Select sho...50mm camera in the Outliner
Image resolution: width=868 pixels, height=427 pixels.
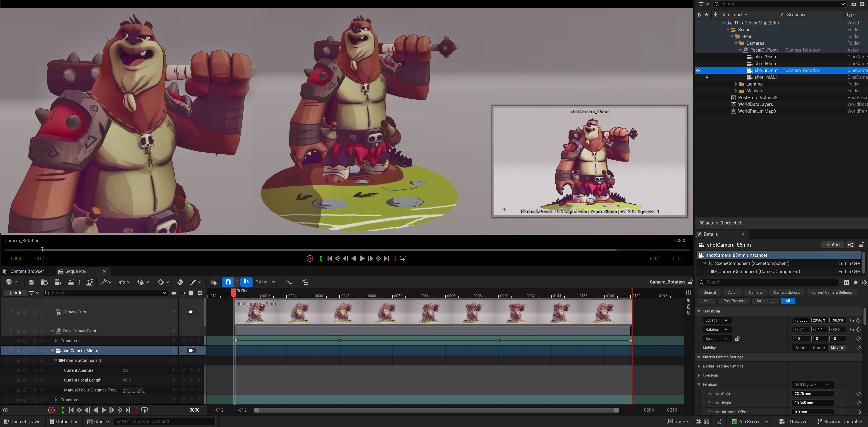[766, 64]
